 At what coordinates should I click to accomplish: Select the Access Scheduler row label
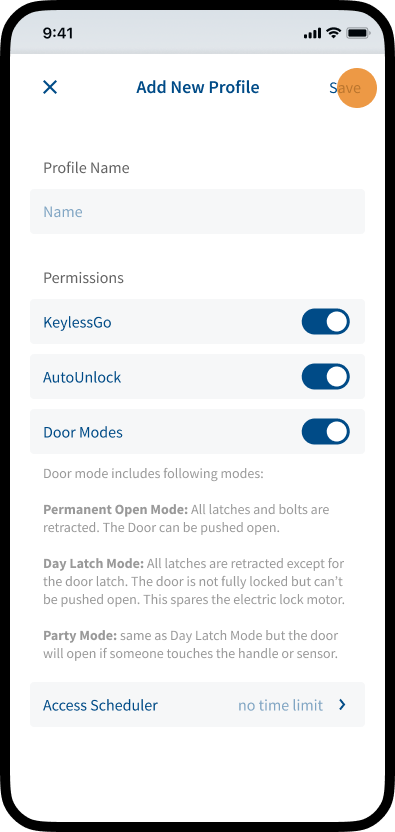(x=100, y=705)
